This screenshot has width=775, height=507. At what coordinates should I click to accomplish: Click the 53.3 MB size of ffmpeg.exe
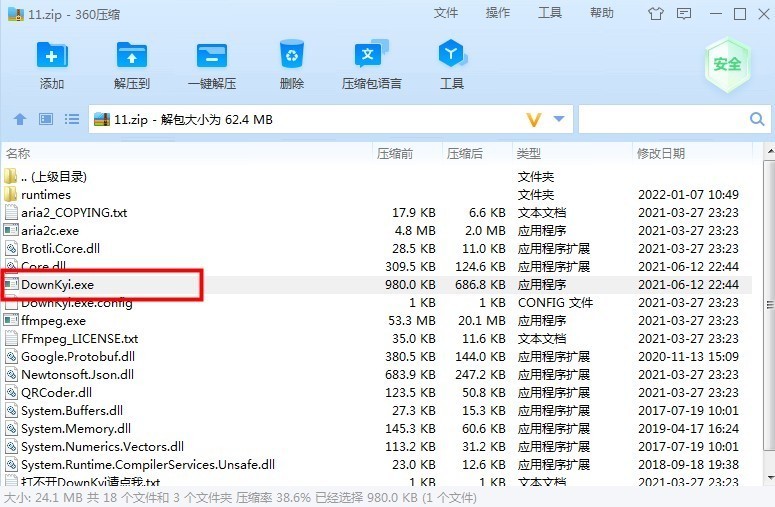coord(412,320)
